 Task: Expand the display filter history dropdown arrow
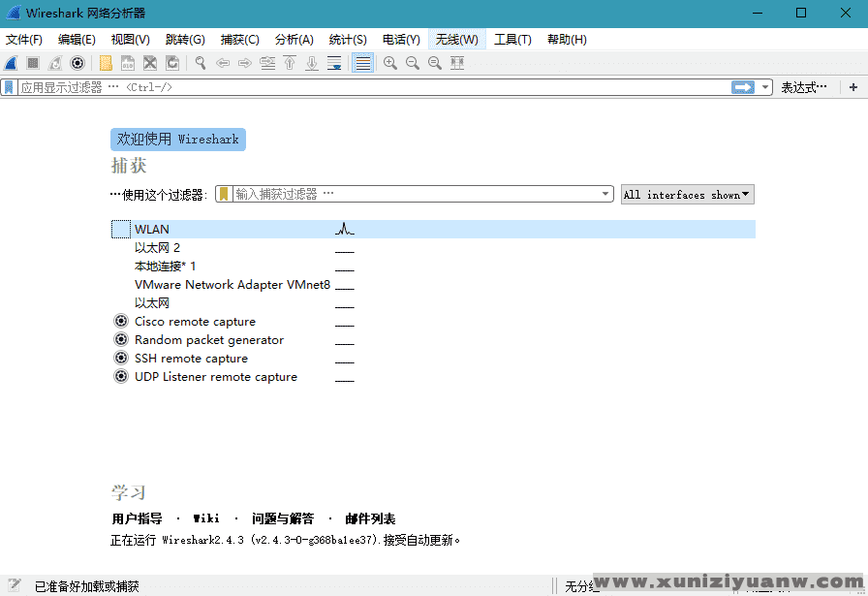tap(765, 87)
